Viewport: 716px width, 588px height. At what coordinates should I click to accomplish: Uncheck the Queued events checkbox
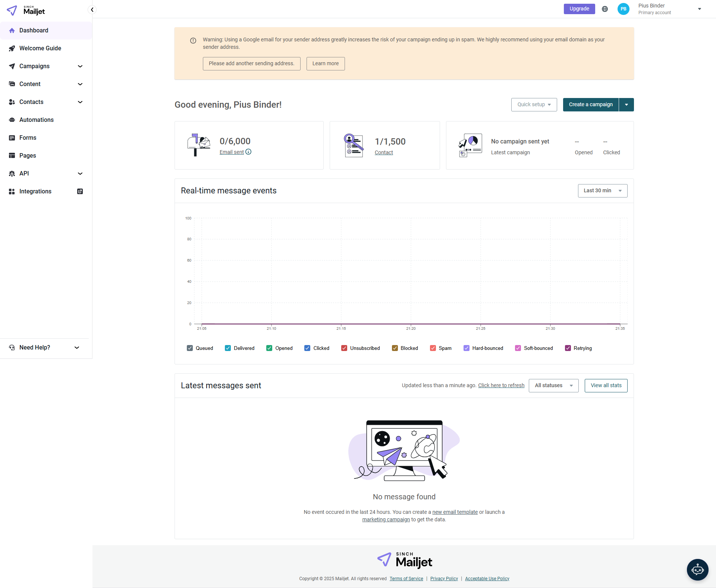click(190, 348)
